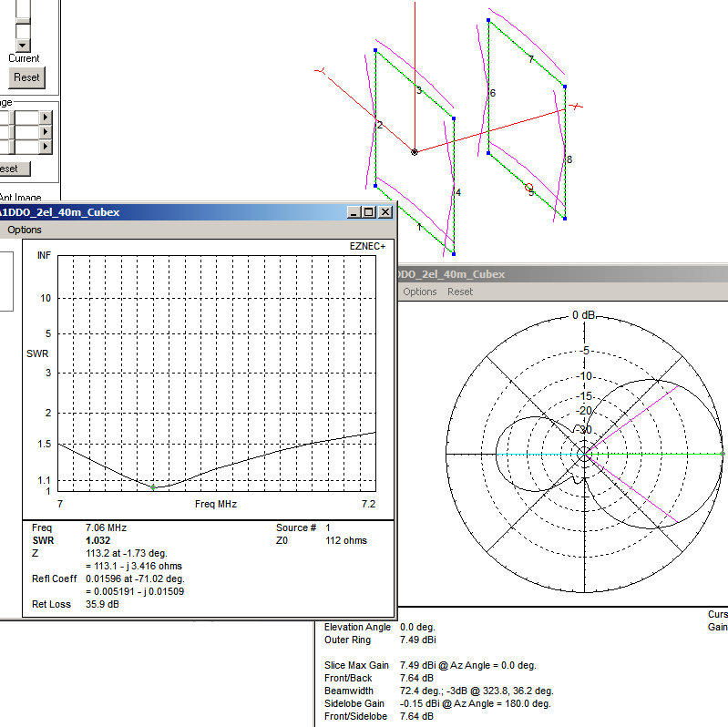Click the top right-arrow of the three stacked sliders
The width and height of the screenshot is (728, 727).
[x=45, y=117]
